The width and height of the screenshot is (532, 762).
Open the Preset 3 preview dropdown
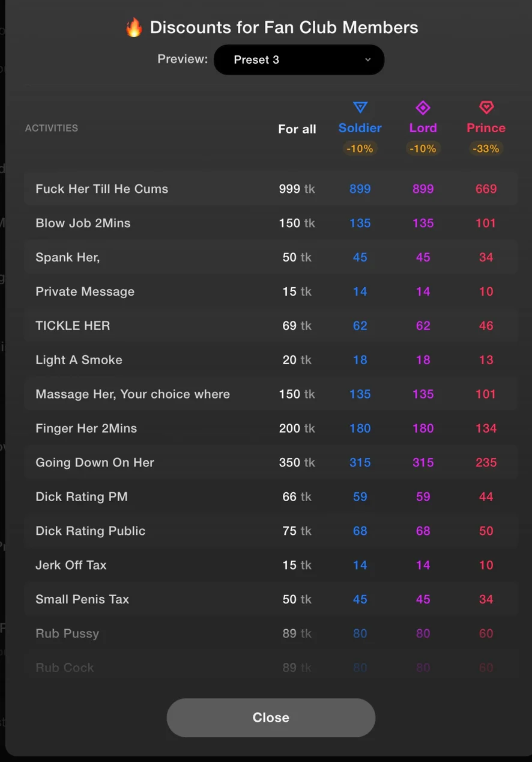(x=299, y=60)
